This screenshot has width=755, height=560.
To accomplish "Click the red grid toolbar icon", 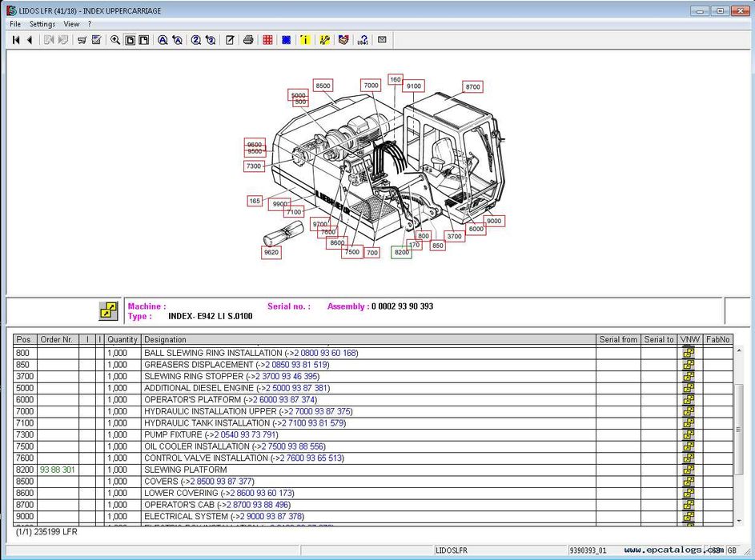I will 267,40.
